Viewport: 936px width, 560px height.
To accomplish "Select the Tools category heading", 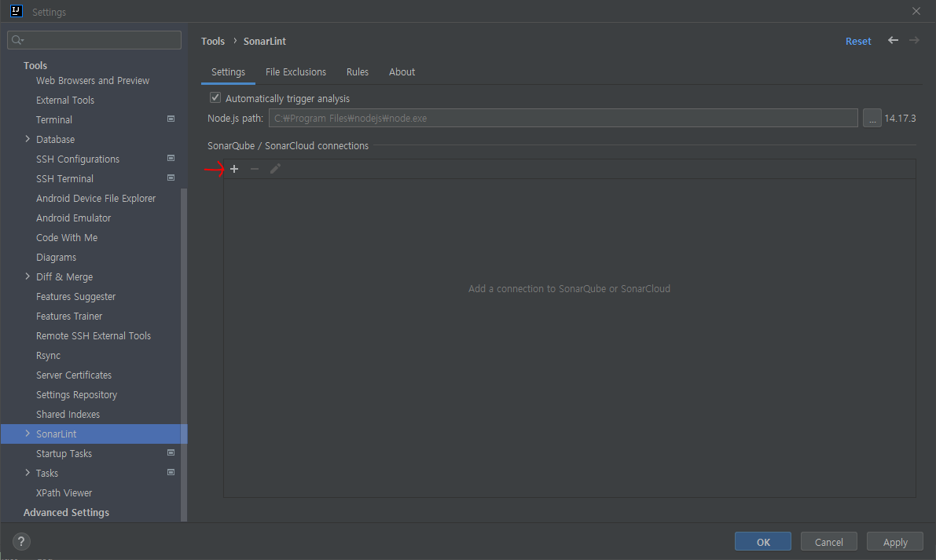I will coord(35,66).
